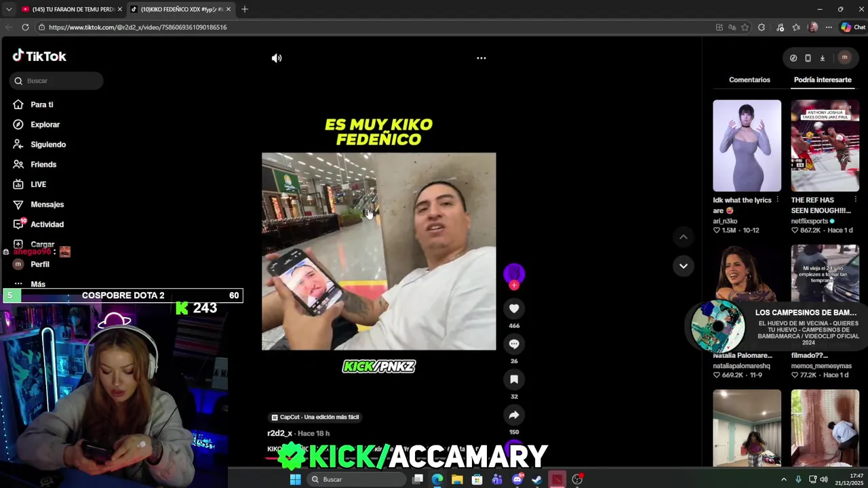The height and width of the screenshot is (488, 868).
Task: Show hidden system tray icons chevron
Action: click(784, 479)
